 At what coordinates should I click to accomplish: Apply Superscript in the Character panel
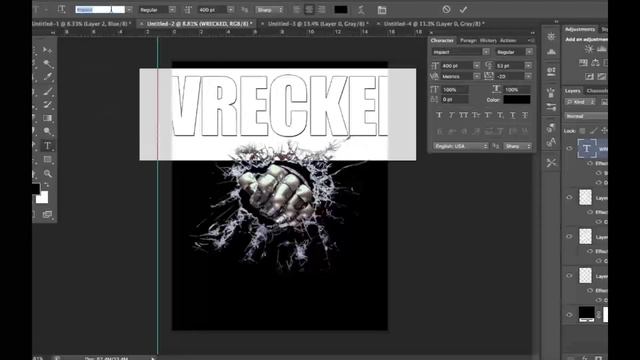tap(488, 116)
